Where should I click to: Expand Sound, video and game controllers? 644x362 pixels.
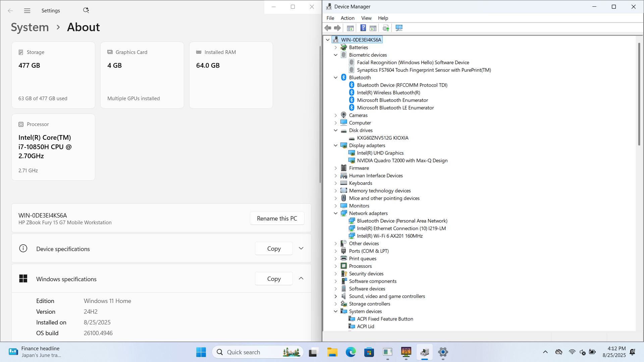(x=336, y=296)
